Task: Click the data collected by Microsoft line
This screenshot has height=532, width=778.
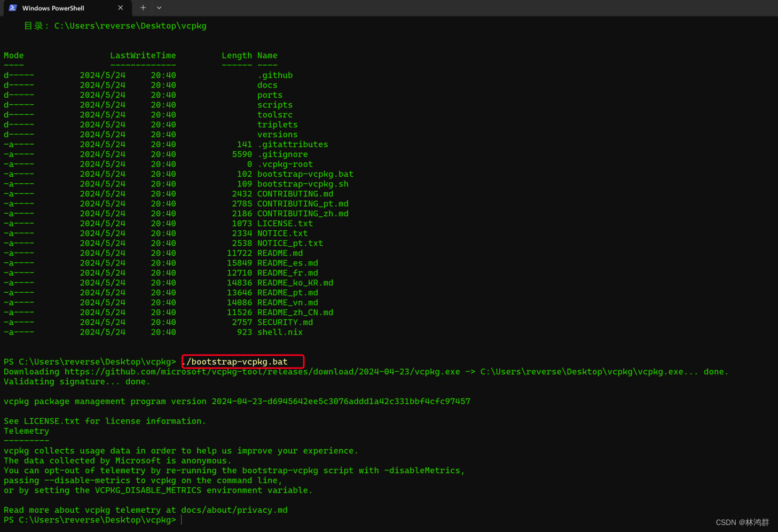Action: click(117, 460)
